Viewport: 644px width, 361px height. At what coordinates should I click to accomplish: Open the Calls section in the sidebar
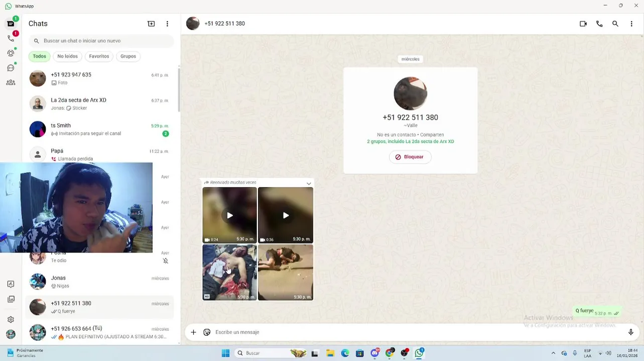pos(11,38)
